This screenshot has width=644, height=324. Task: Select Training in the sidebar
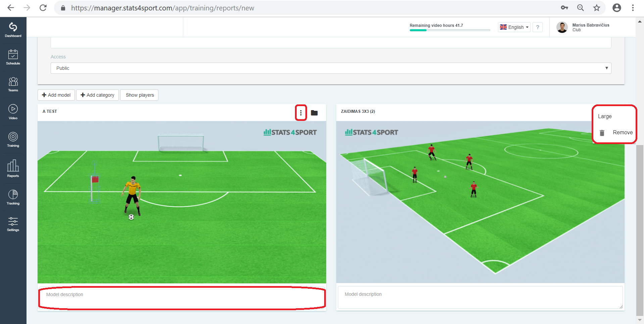(x=13, y=140)
